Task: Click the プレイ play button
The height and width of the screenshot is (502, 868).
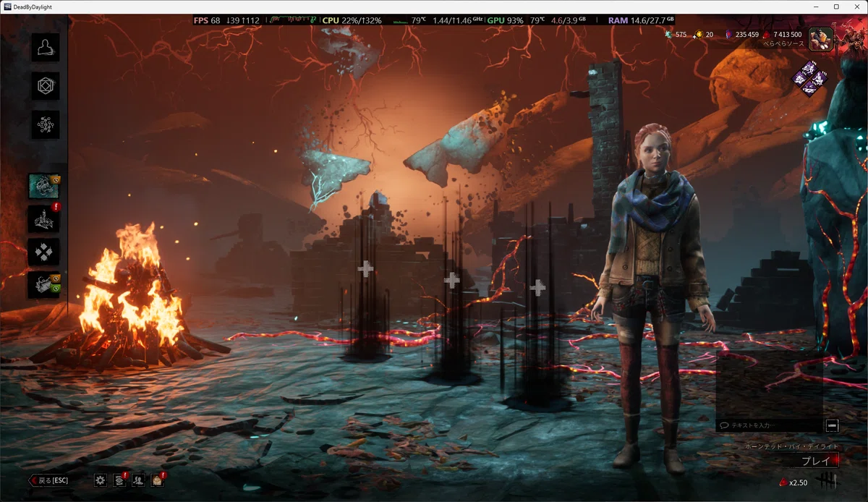Action: pyautogui.click(x=815, y=461)
